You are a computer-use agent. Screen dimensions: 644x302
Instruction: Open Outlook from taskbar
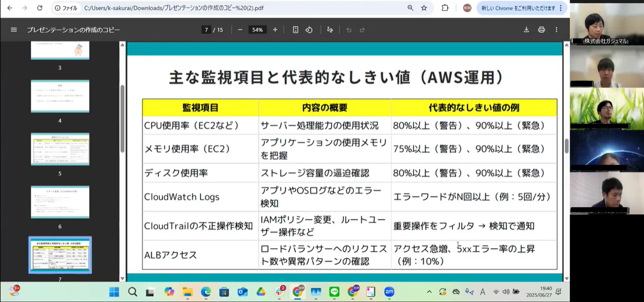242,291
